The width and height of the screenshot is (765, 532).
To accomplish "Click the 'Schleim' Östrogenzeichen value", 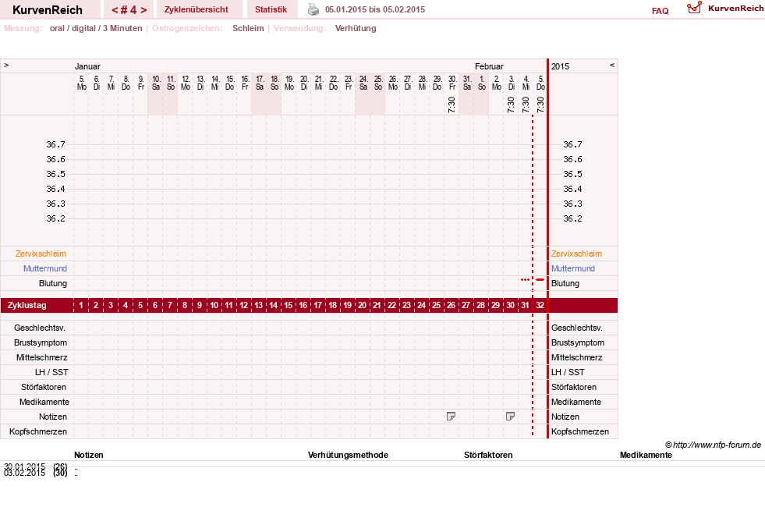I will (248, 28).
